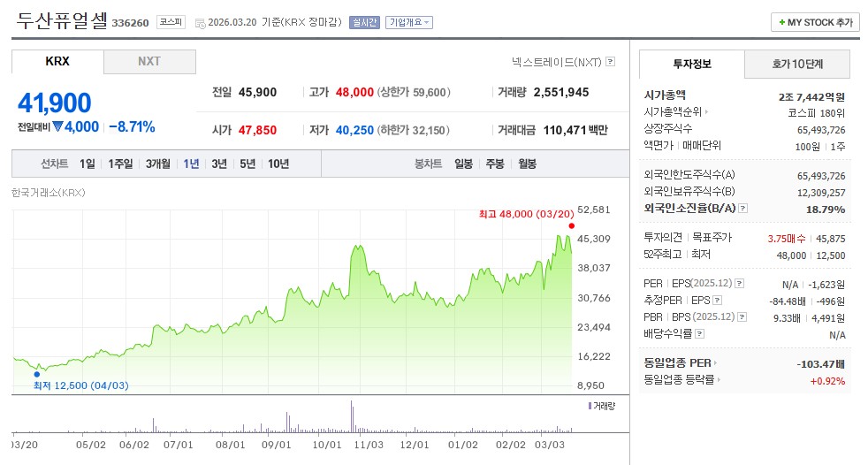868x465 pixels.
Task: Click the stock code 336260
Action: click(131, 23)
